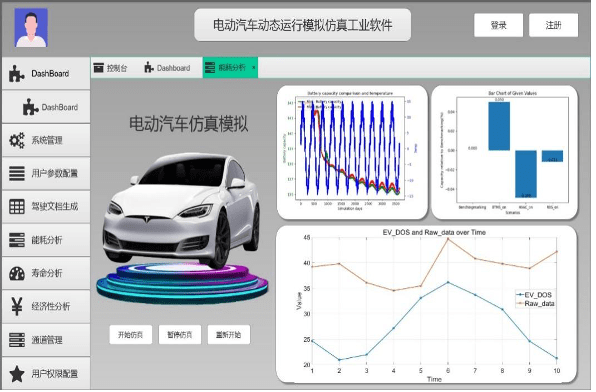The width and height of the screenshot is (596, 392).
Task: Click the 登录 button
Action: coord(498,25)
